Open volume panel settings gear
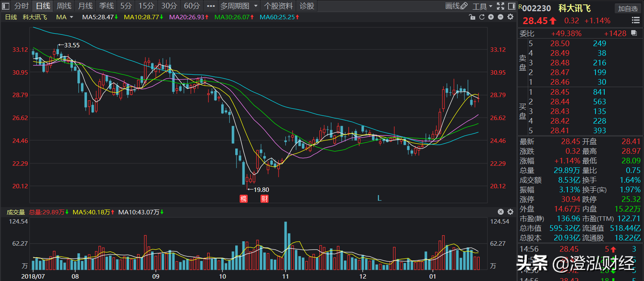The height and width of the screenshot is (281, 644). coord(510,212)
